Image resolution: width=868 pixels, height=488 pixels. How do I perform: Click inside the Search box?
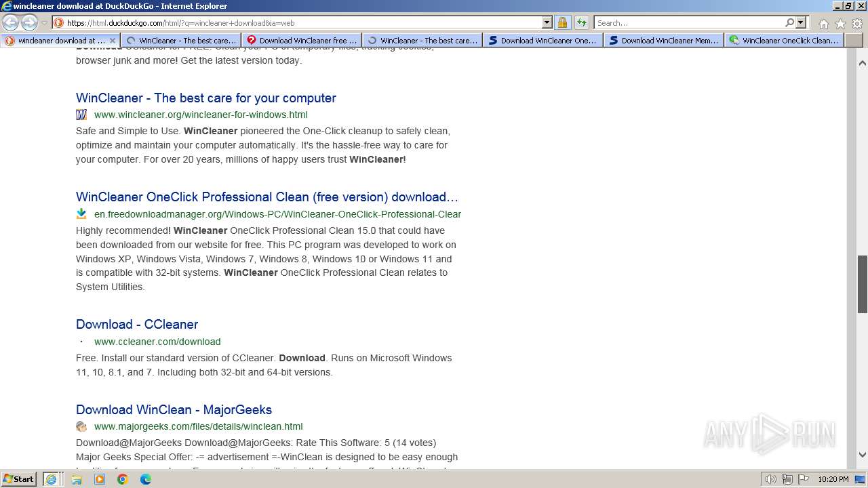click(x=689, y=23)
